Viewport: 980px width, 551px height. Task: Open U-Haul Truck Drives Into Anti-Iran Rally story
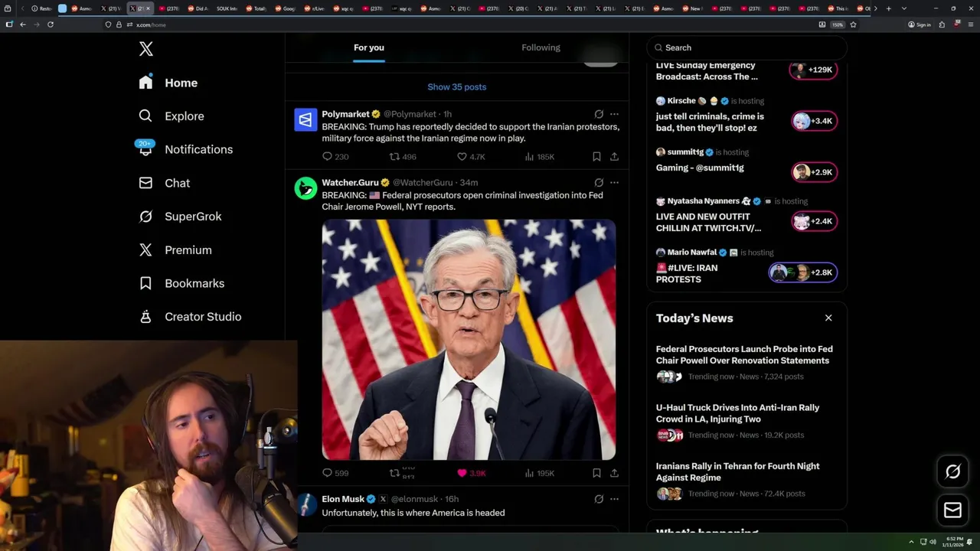tap(746, 421)
